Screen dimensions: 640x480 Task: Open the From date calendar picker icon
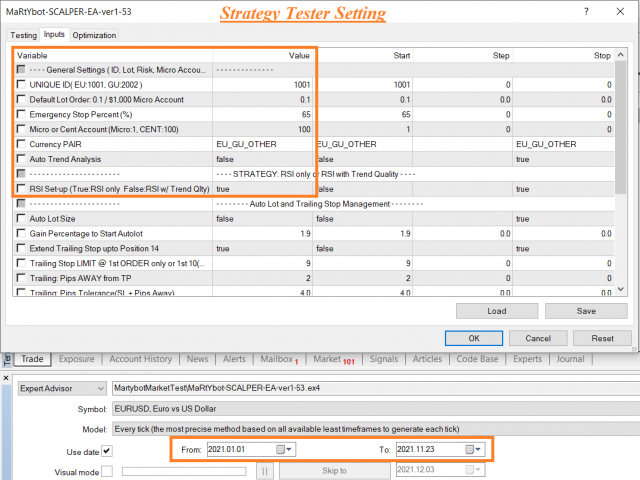tap(280, 449)
